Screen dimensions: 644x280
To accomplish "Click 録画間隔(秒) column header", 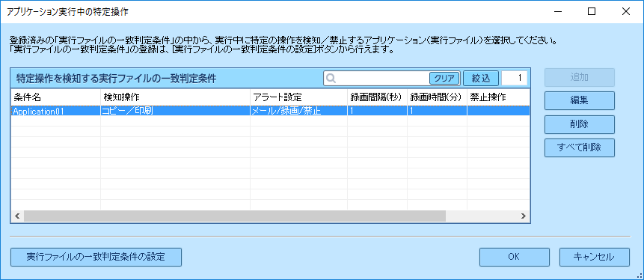I will [x=377, y=97].
